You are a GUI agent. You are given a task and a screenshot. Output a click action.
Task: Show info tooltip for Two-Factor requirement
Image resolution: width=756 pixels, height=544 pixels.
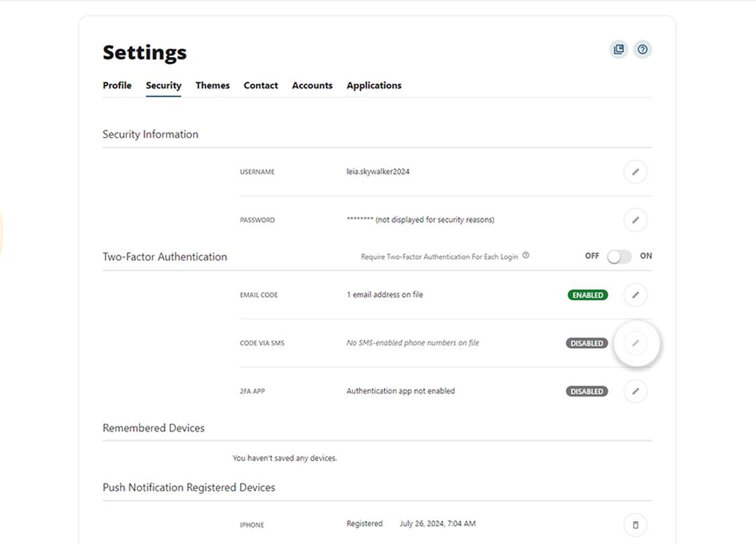pyautogui.click(x=526, y=256)
